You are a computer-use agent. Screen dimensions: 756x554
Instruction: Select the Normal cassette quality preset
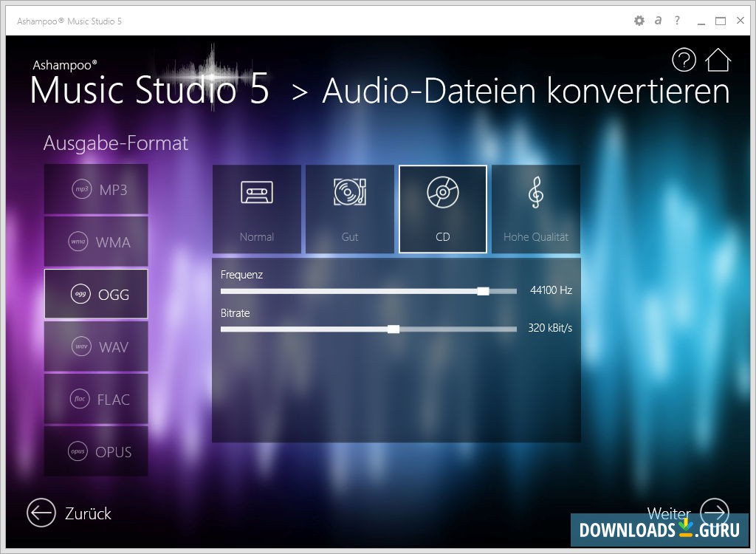pos(256,209)
